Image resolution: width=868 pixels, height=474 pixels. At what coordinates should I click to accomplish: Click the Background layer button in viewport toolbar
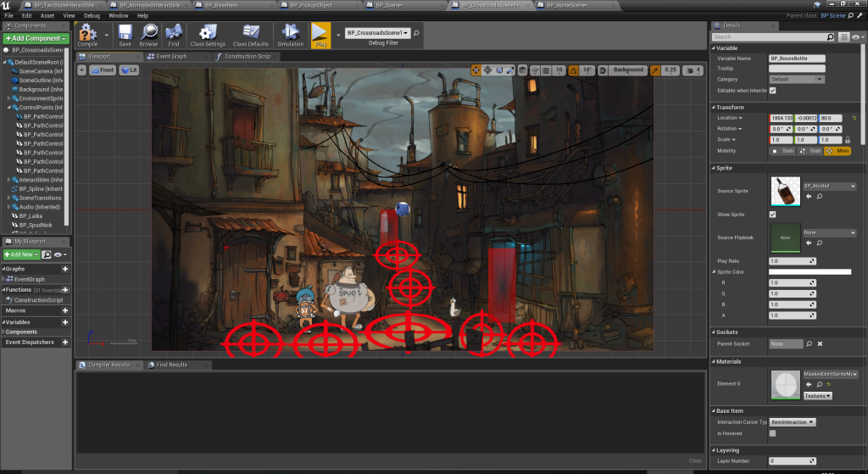coord(628,70)
